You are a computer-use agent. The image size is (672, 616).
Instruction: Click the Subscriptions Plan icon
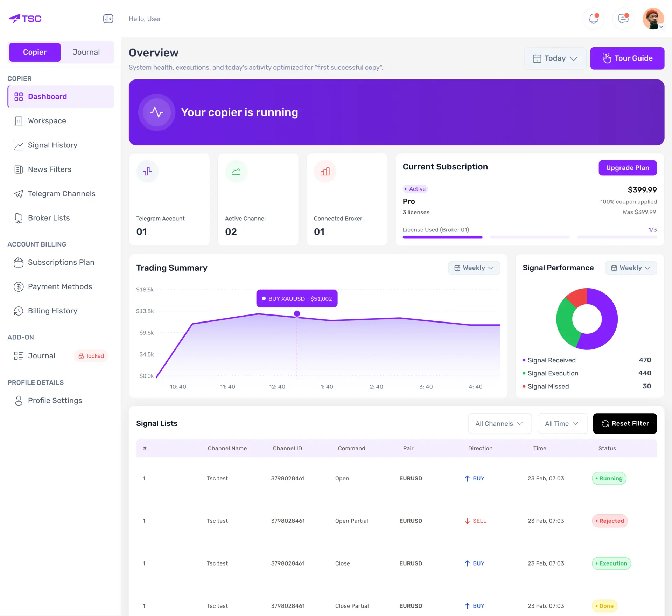coord(19,262)
